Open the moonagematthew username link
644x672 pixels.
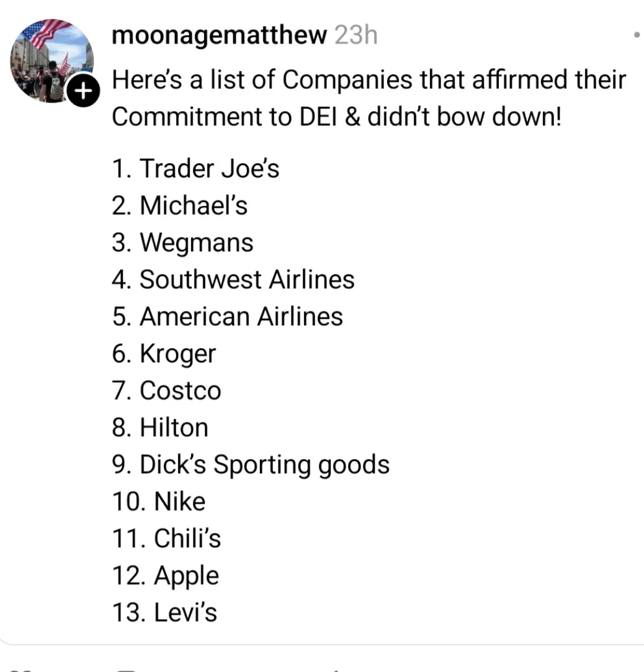coord(219,35)
